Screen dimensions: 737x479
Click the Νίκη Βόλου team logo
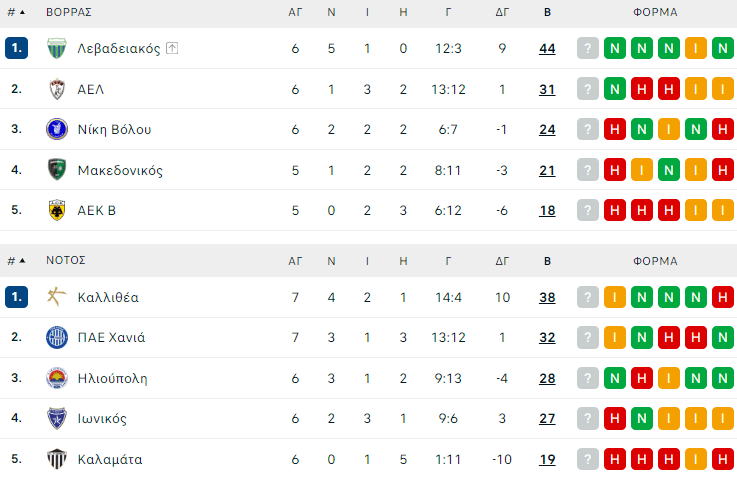(57, 129)
